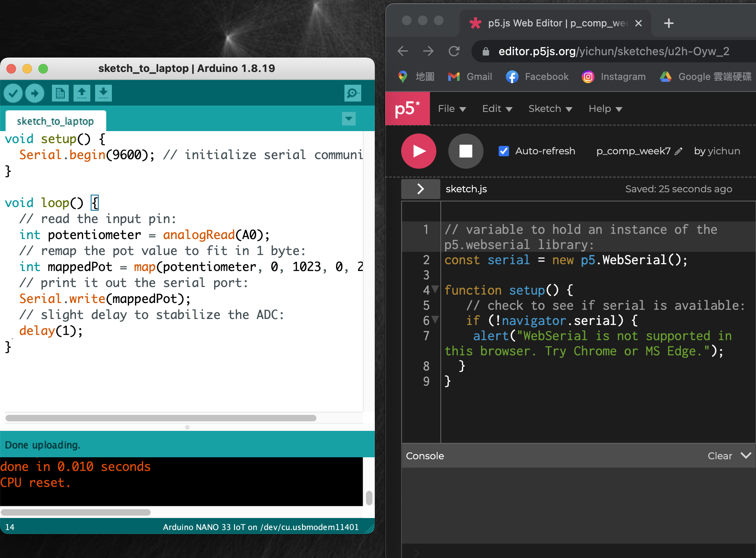
Task: Open the Arduino Serial Monitor
Action: tap(352, 94)
